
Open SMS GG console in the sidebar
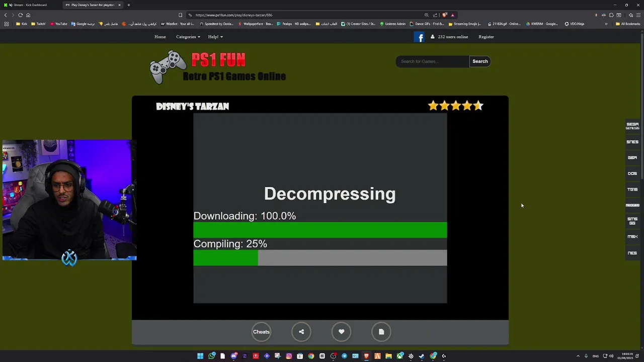click(632, 221)
